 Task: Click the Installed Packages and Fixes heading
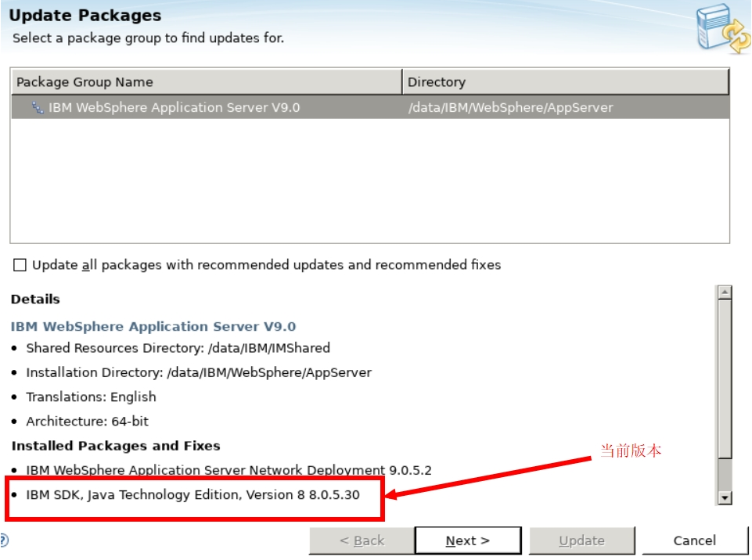[116, 446]
